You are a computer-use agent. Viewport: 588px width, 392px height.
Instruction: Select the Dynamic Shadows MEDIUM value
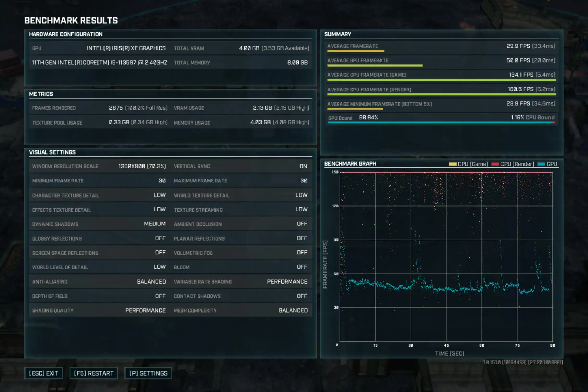pos(155,224)
